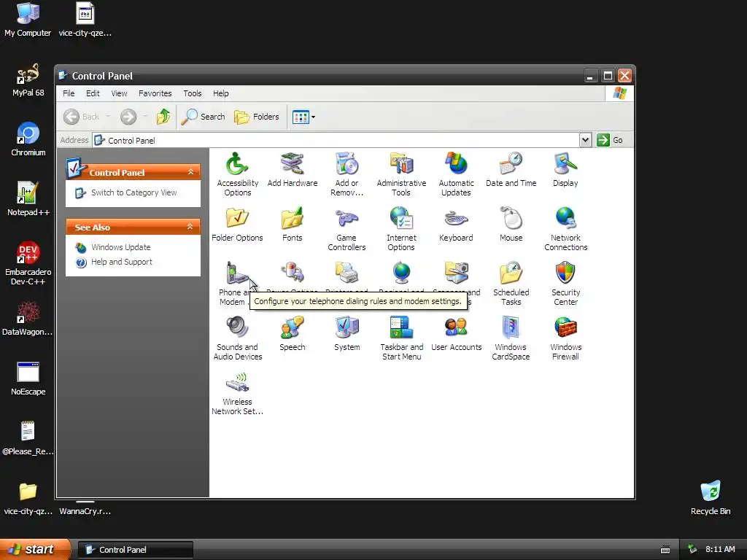
Task: Open Date and Time settings icon
Action: [x=511, y=164]
